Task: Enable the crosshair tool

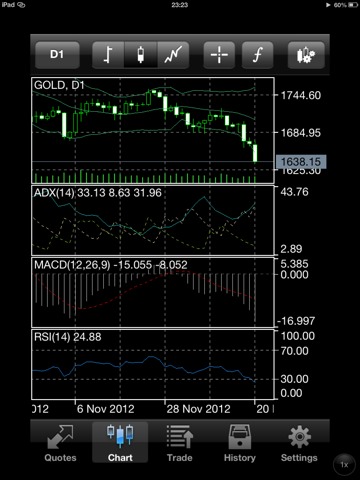Action: pyautogui.click(x=219, y=55)
